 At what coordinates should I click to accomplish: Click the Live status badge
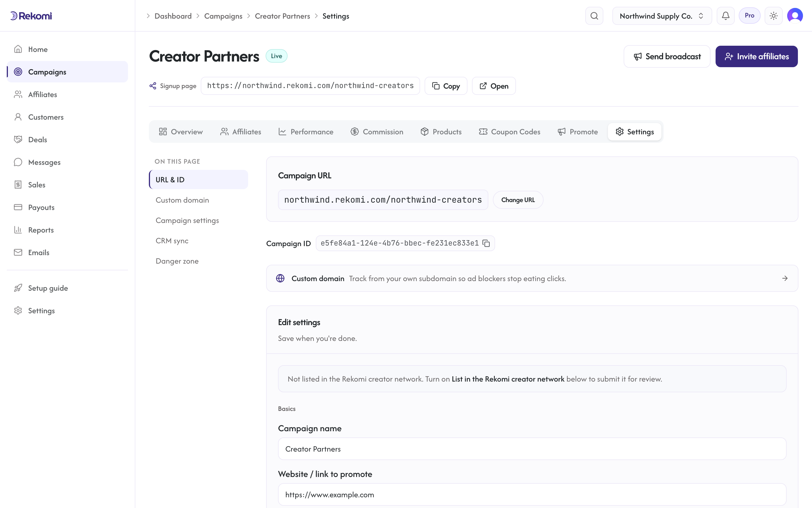276,56
